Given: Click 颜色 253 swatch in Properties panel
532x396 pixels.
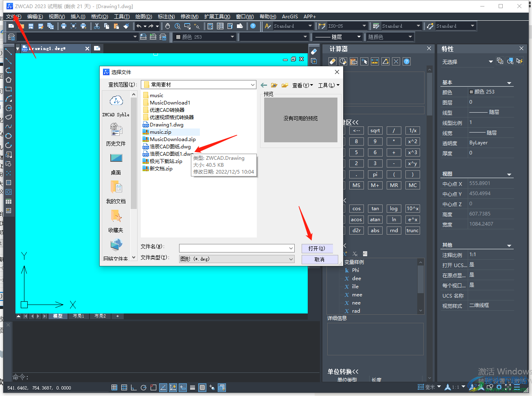Looking at the screenshot, I should click(x=471, y=92).
